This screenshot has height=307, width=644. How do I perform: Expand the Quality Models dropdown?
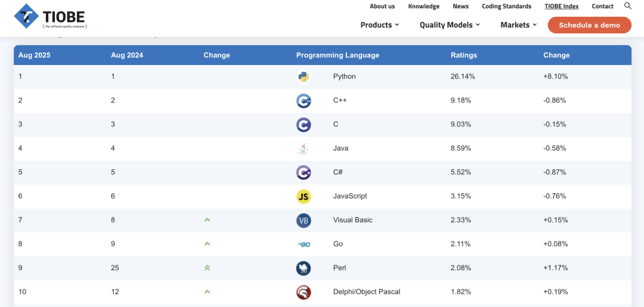pyautogui.click(x=450, y=25)
